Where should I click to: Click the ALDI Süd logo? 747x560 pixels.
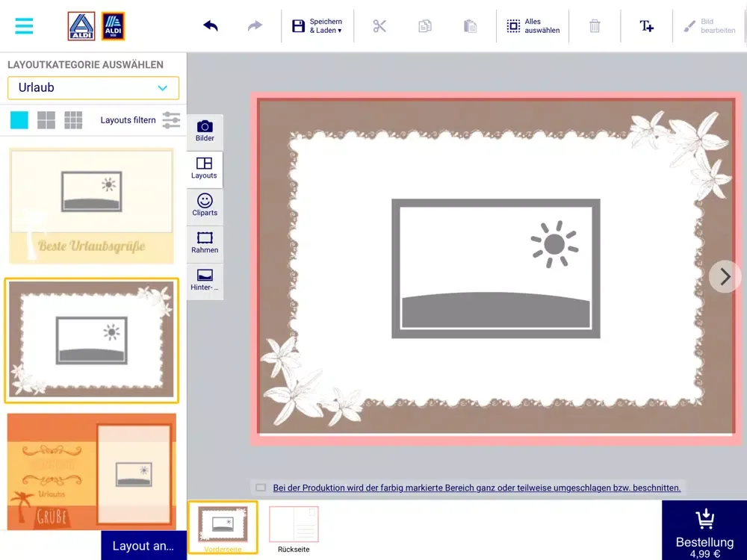point(113,25)
